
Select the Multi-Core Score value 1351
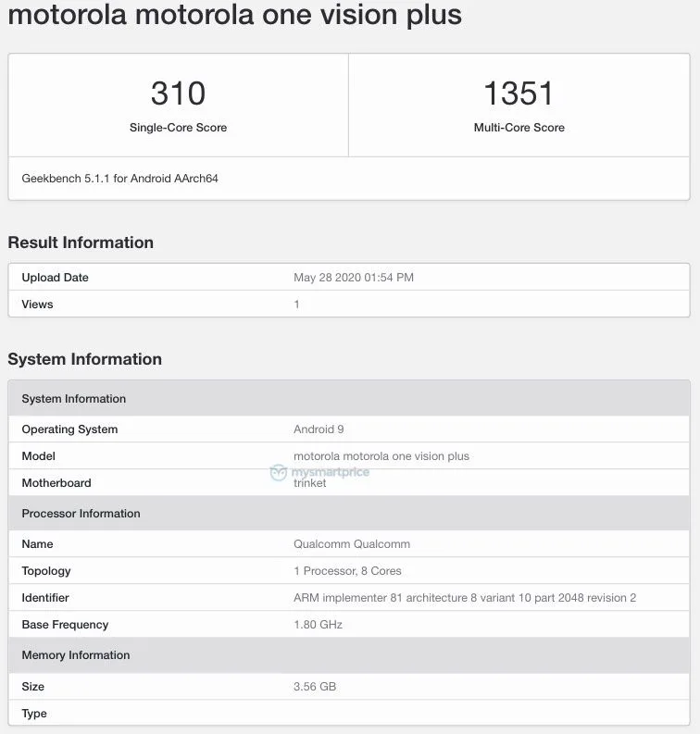click(x=519, y=93)
